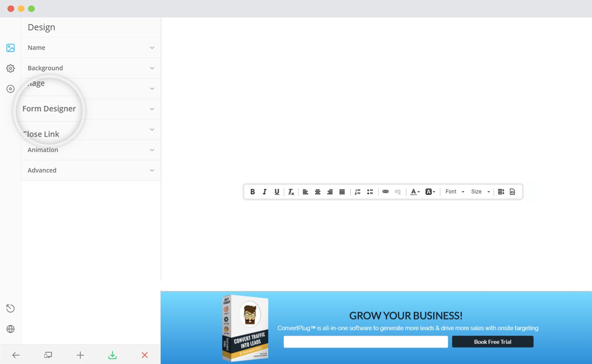Screen dimensions: 592x364
Task: Justify the text
Action: click(342, 192)
